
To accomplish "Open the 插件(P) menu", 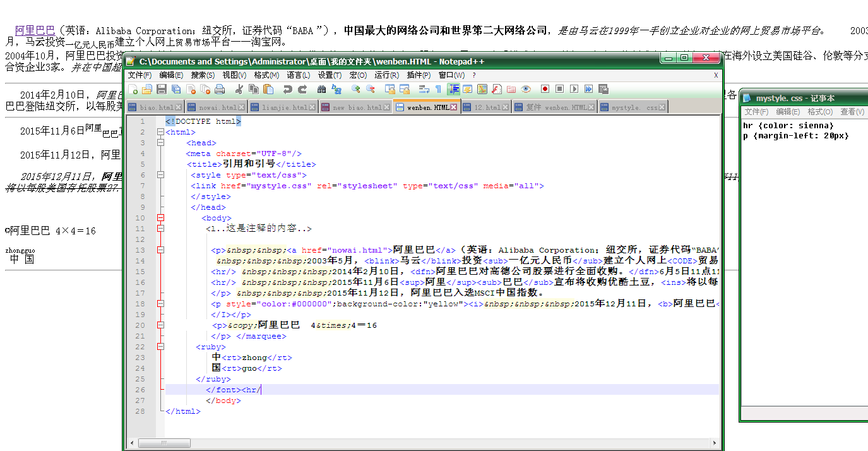I will coord(419,75).
